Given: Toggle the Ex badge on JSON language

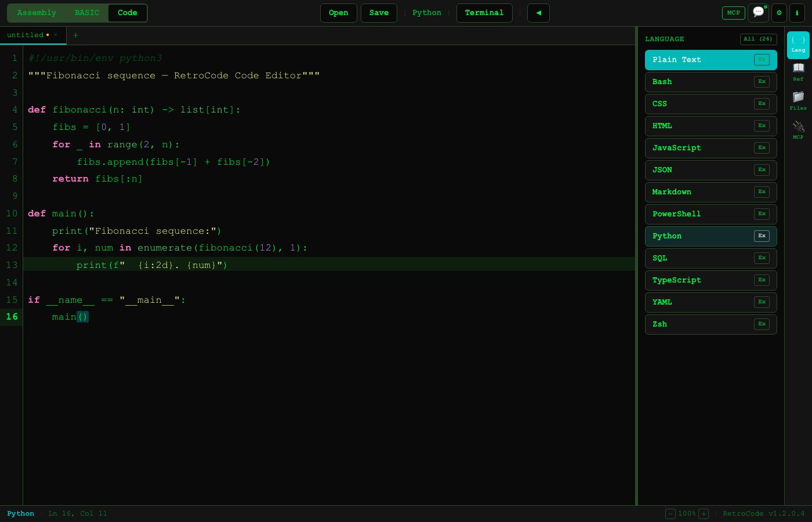Looking at the screenshot, I should click(762, 170).
